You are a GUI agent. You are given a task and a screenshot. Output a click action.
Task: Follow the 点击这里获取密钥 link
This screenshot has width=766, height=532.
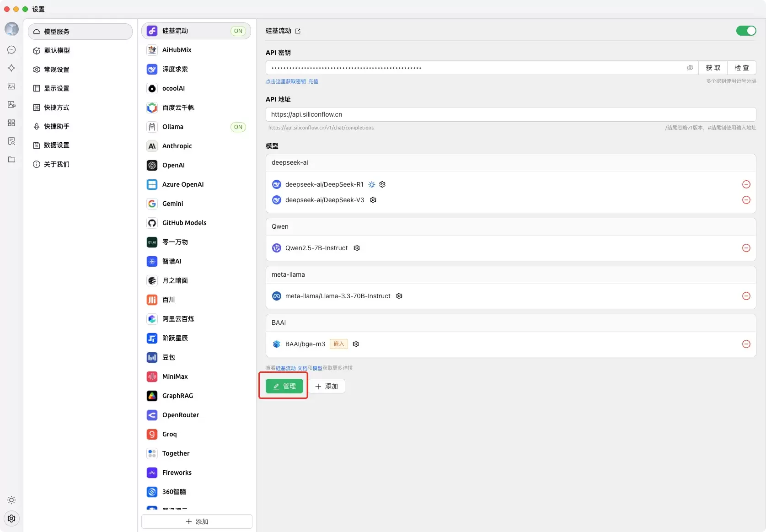pyautogui.click(x=286, y=81)
